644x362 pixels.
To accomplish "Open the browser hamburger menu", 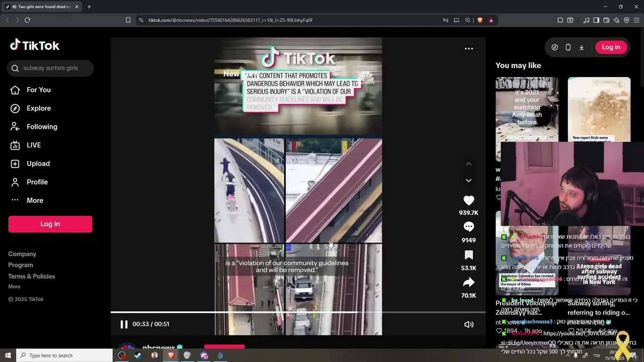I will (636, 20).
